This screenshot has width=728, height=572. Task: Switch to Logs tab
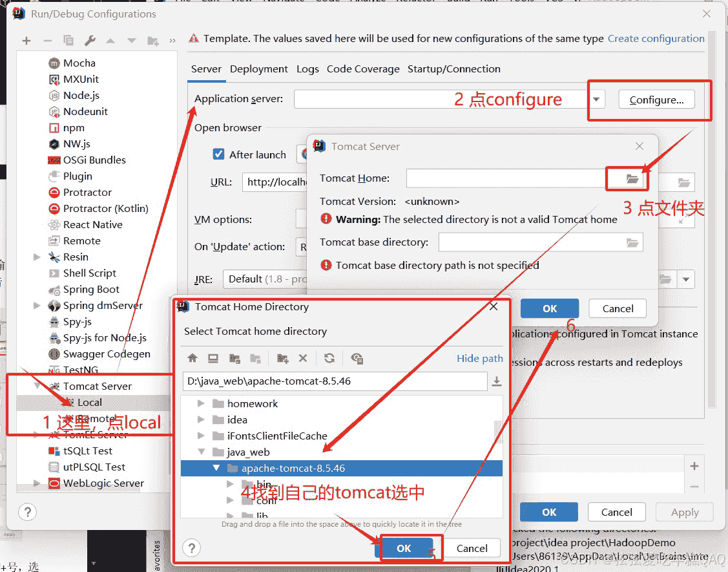pos(307,69)
